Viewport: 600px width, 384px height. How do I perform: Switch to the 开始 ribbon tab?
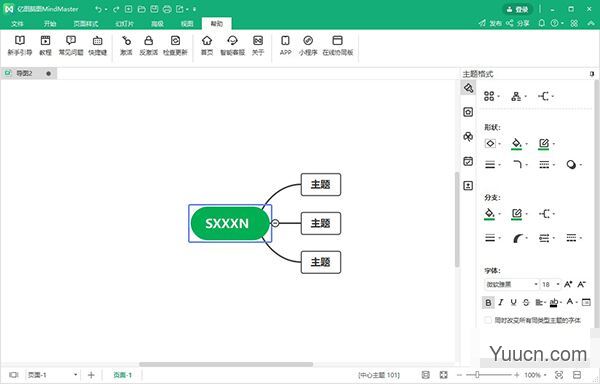click(50, 24)
